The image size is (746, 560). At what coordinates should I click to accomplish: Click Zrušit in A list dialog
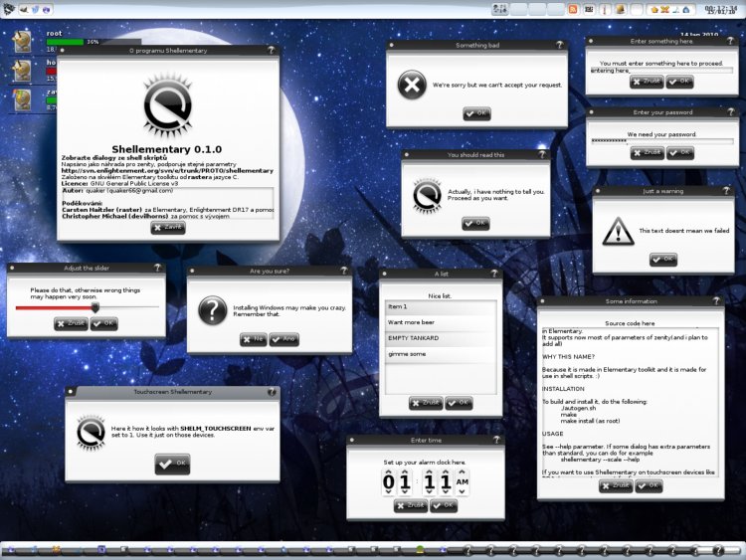click(426, 403)
